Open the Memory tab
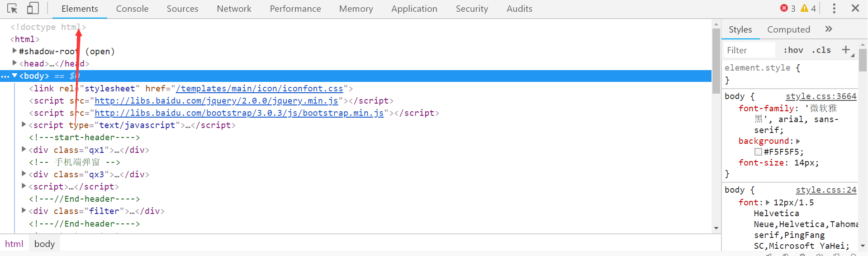Screen dimensions: 868x256 [x=356, y=9]
